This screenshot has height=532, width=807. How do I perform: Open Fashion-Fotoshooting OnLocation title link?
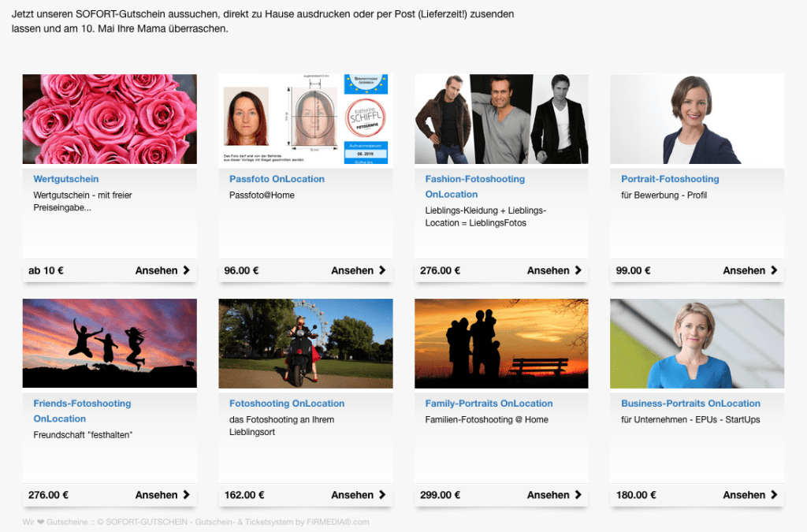(x=474, y=187)
